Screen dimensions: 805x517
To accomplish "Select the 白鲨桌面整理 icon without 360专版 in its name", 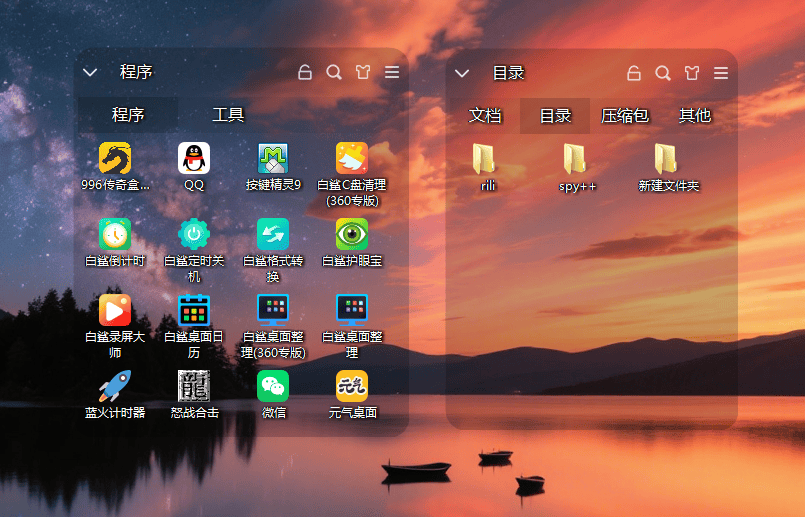I will click(x=352, y=310).
